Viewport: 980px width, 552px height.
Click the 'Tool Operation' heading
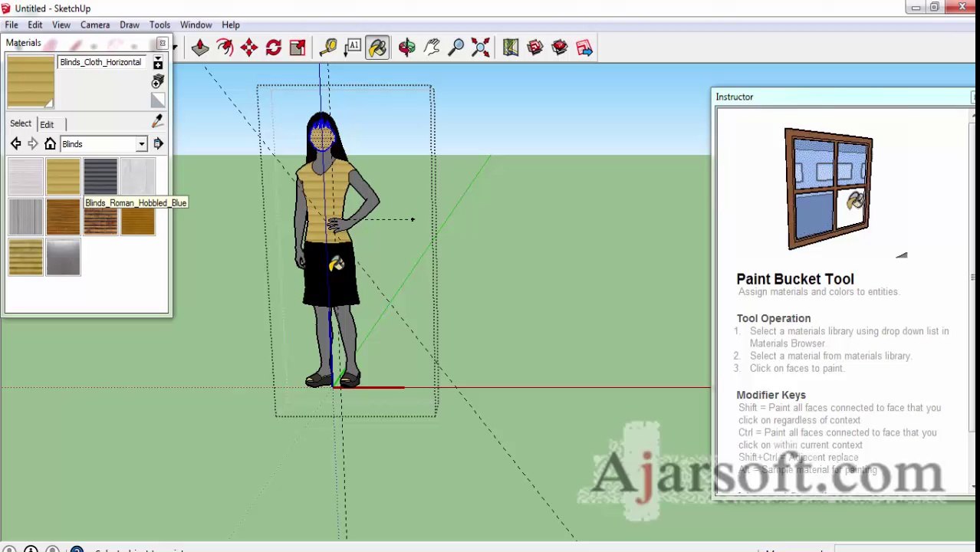coord(774,318)
